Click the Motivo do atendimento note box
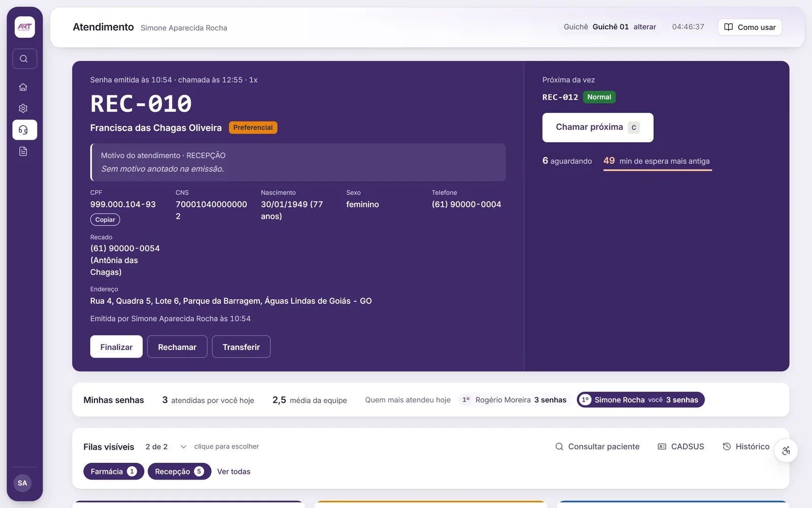Image resolution: width=812 pixels, height=508 pixels. pos(298,162)
